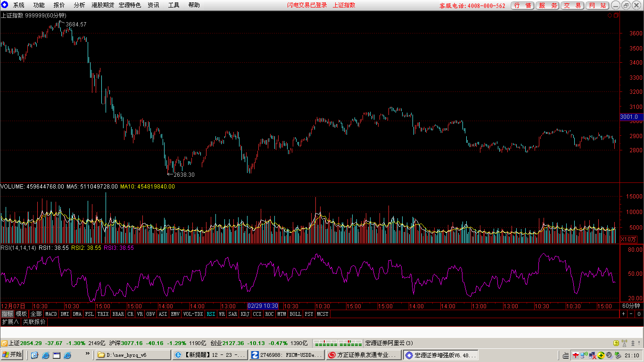Open the Windows 开始 Start button
This screenshot has height=362, width=644.
(x=12, y=354)
